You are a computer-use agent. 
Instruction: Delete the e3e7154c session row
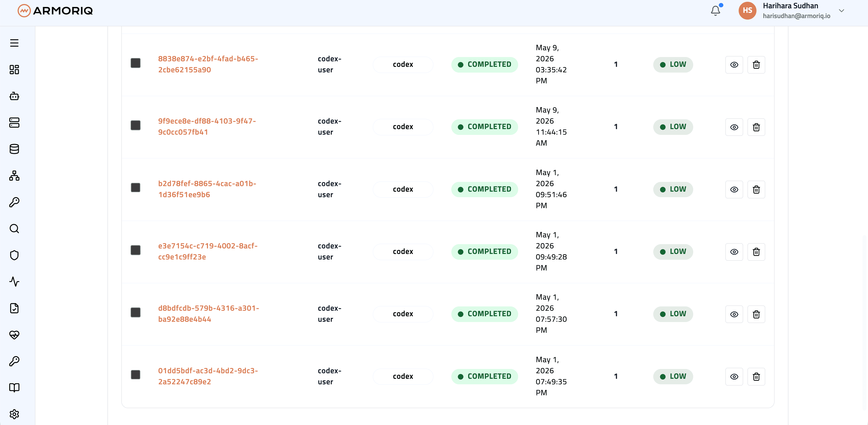point(756,252)
